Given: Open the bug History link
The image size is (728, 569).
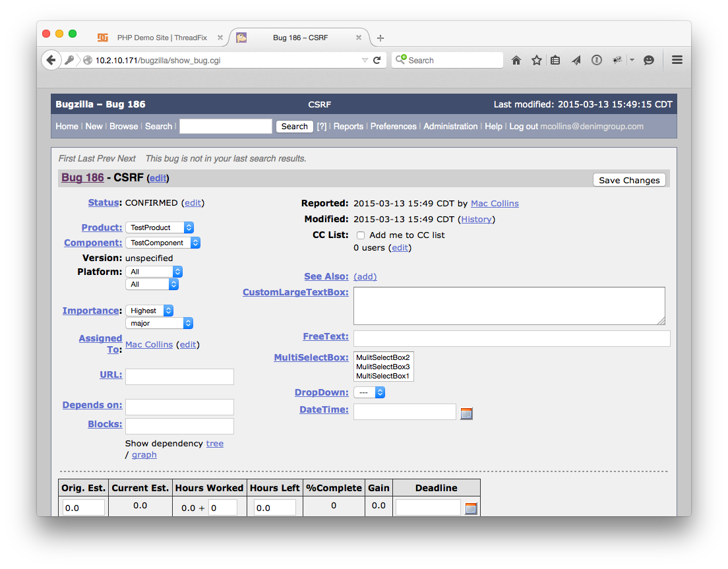Looking at the screenshot, I should click(476, 219).
